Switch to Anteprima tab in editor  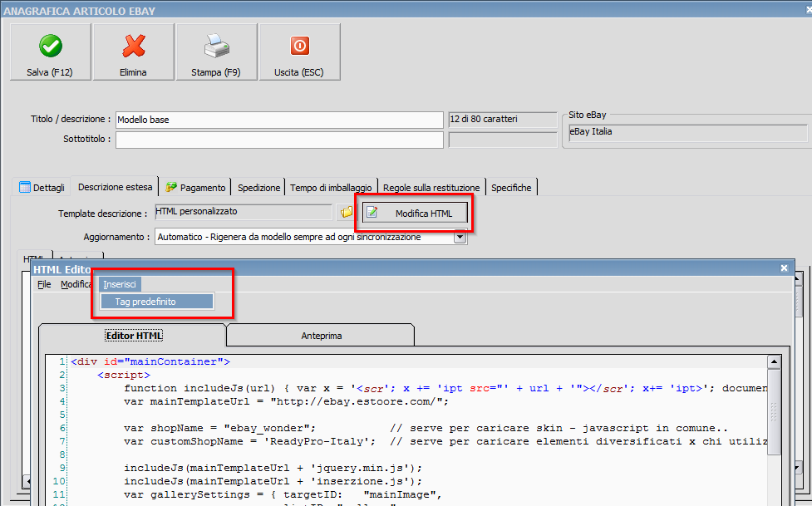[x=321, y=336]
